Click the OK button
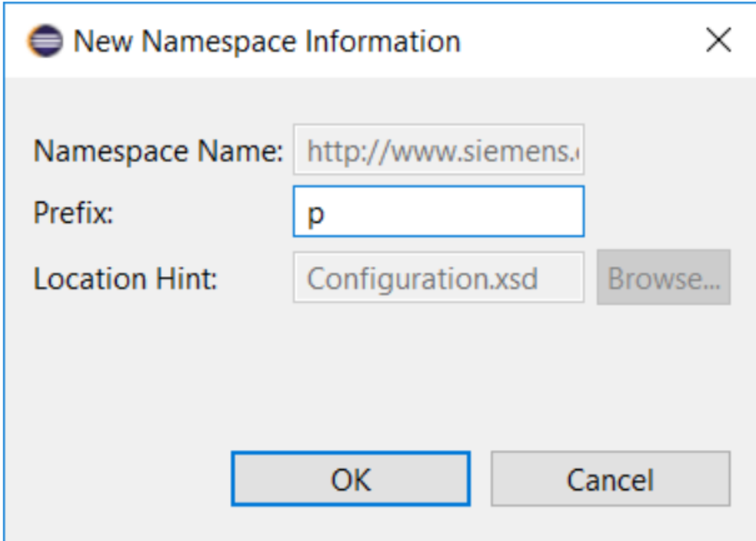 (351, 479)
